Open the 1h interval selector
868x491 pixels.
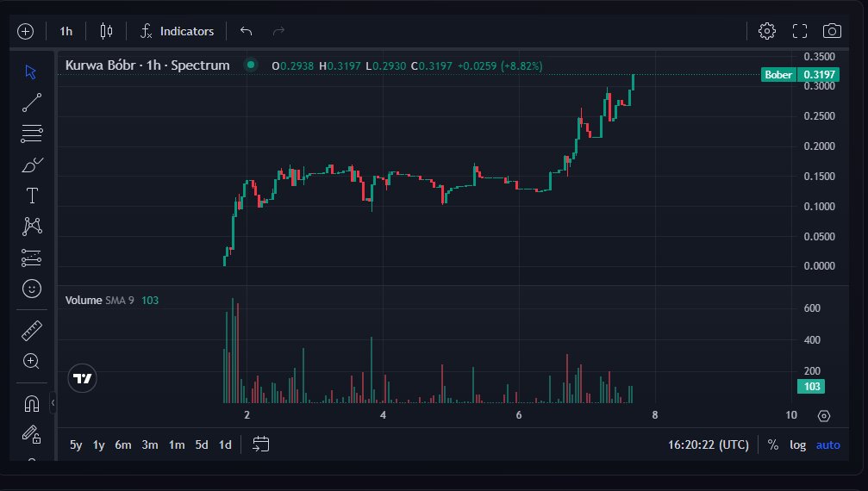pos(66,32)
